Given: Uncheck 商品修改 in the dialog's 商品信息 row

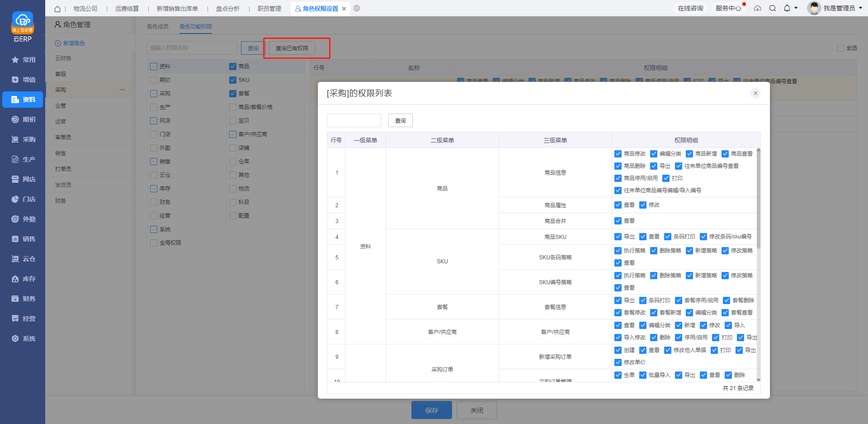Looking at the screenshot, I should click(618, 154).
